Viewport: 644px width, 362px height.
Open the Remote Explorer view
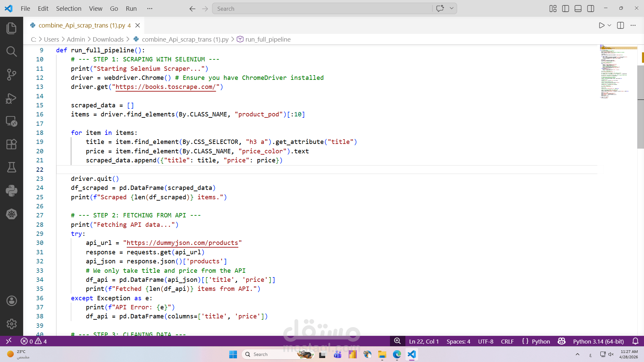[x=11, y=121]
